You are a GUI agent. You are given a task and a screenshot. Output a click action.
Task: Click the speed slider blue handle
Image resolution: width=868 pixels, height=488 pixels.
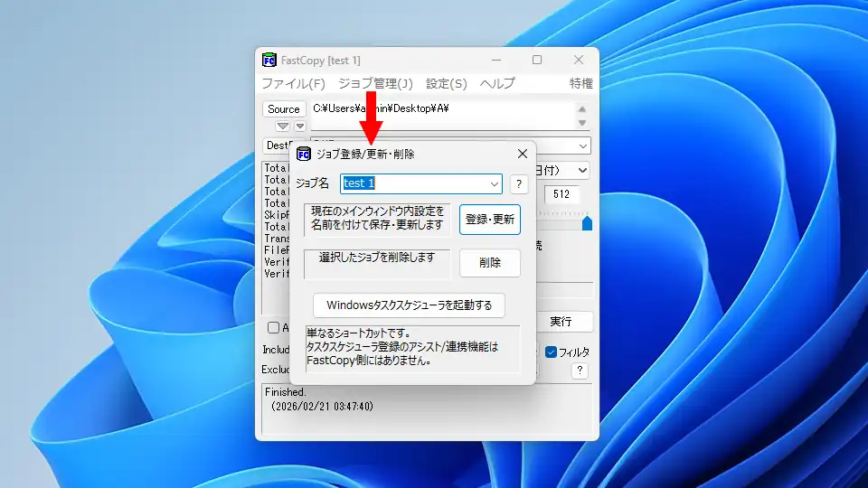click(588, 223)
